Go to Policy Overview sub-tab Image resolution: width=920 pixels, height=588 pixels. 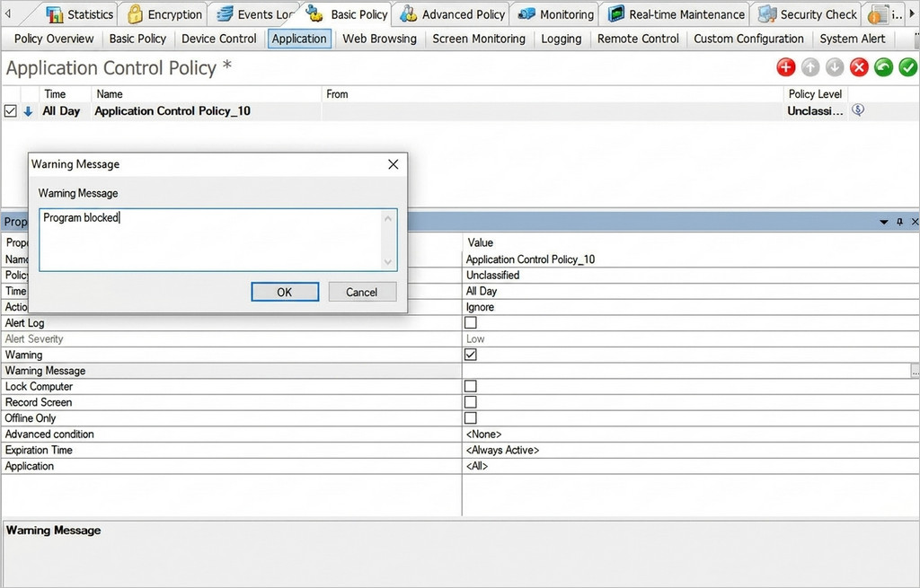coord(54,39)
